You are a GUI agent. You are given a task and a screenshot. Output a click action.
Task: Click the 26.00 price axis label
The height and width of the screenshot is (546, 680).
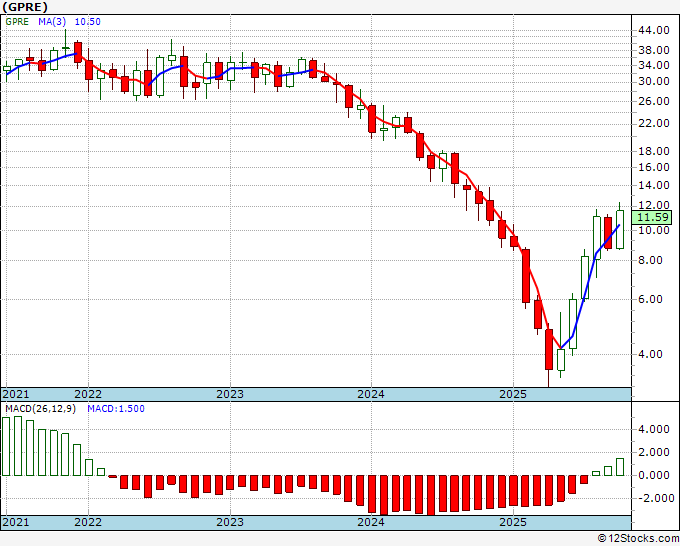click(x=654, y=101)
